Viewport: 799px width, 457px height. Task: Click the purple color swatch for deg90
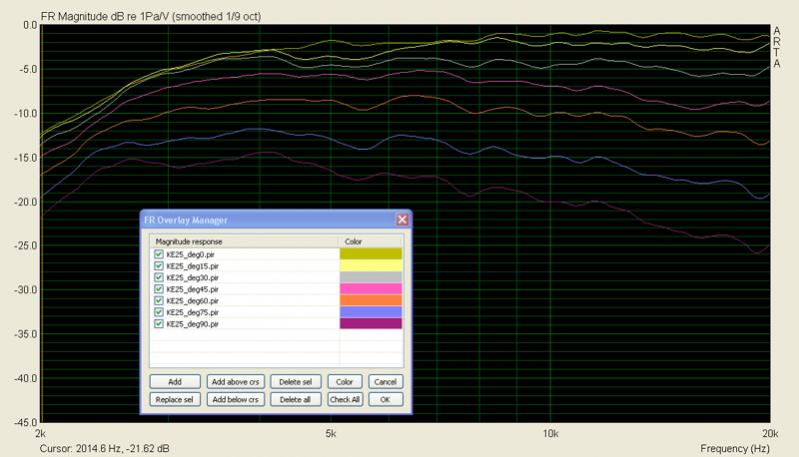pos(371,324)
